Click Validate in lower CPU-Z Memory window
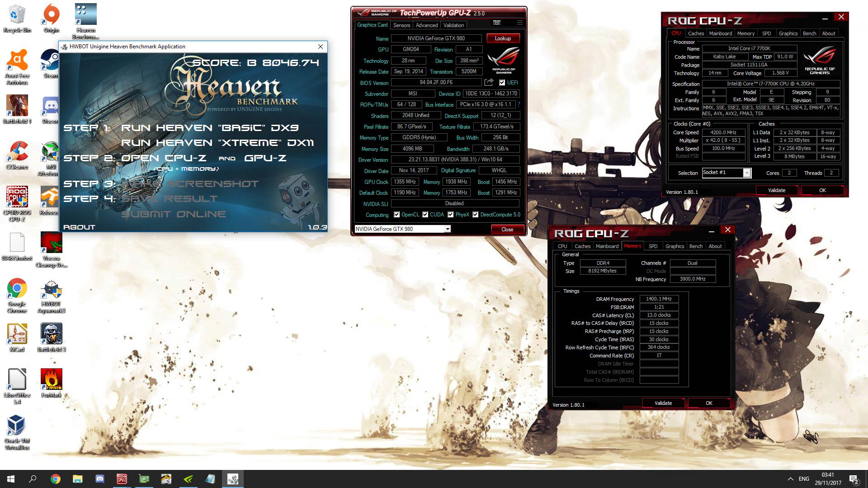This screenshot has height=488, width=868. click(663, 403)
